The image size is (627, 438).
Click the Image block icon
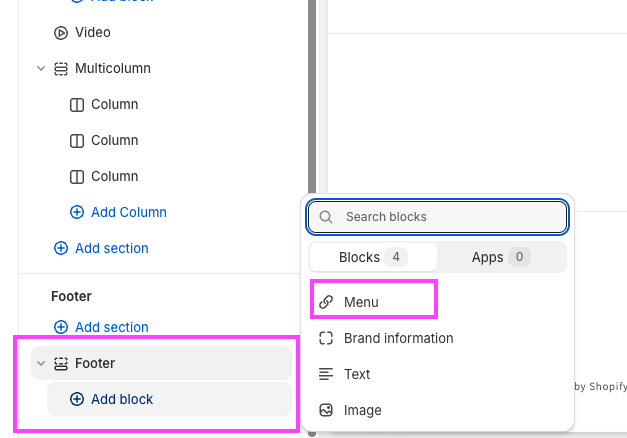pyautogui.click(x=325, y=410)
